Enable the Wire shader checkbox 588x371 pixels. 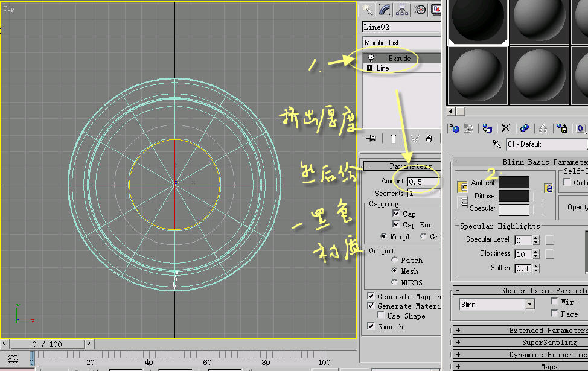point(554,301)
